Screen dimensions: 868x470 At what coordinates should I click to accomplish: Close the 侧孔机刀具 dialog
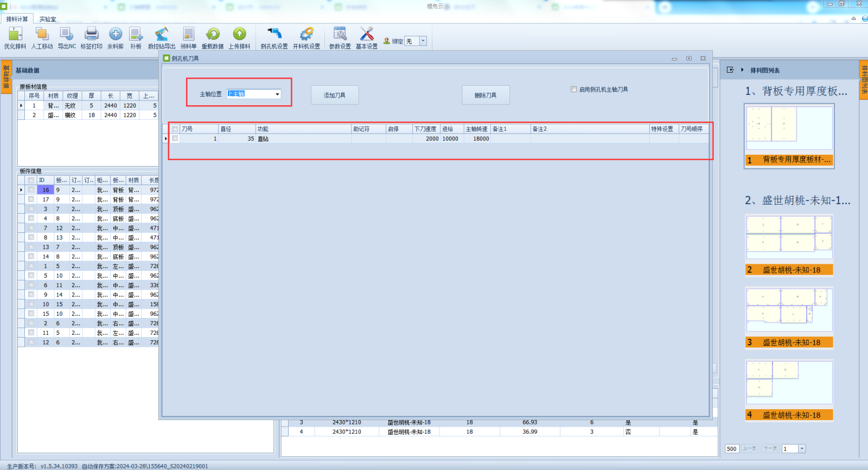pos(703,58)
